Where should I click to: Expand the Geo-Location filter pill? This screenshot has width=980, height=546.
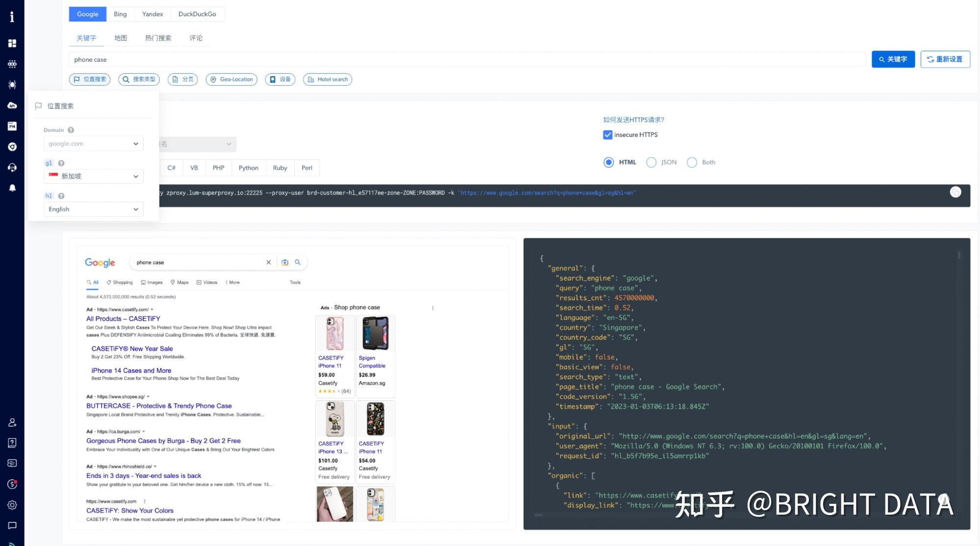tap(231, 79)
